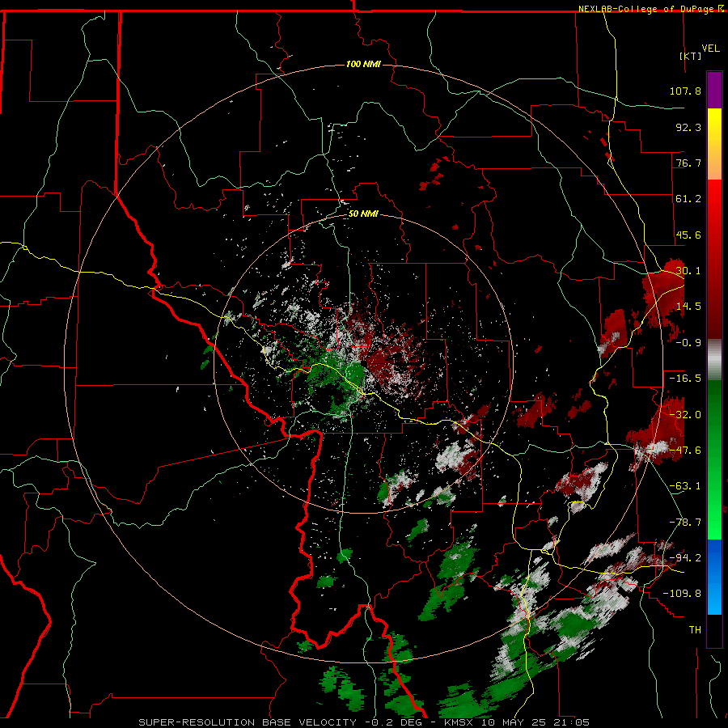Click the -63.1 value on velocity scale
This screenshot has height=728, width=728.
pyautogui.click(x=685, y=486)
